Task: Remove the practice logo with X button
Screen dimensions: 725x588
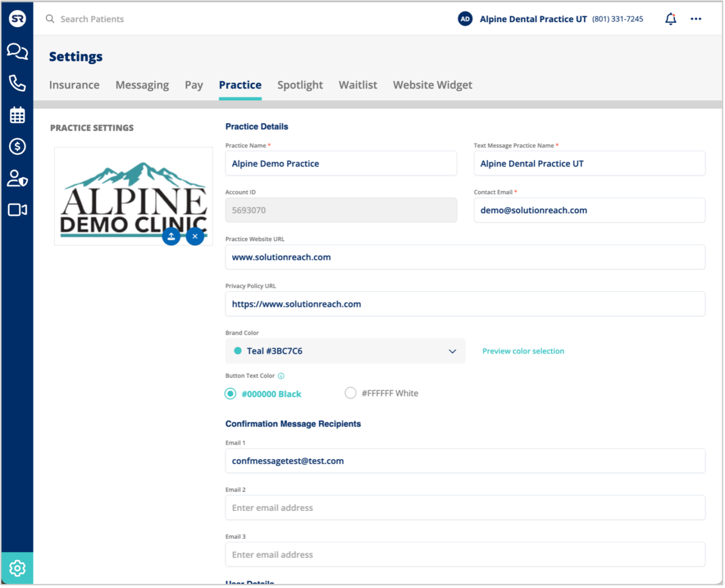Action: tap(195, 236)
